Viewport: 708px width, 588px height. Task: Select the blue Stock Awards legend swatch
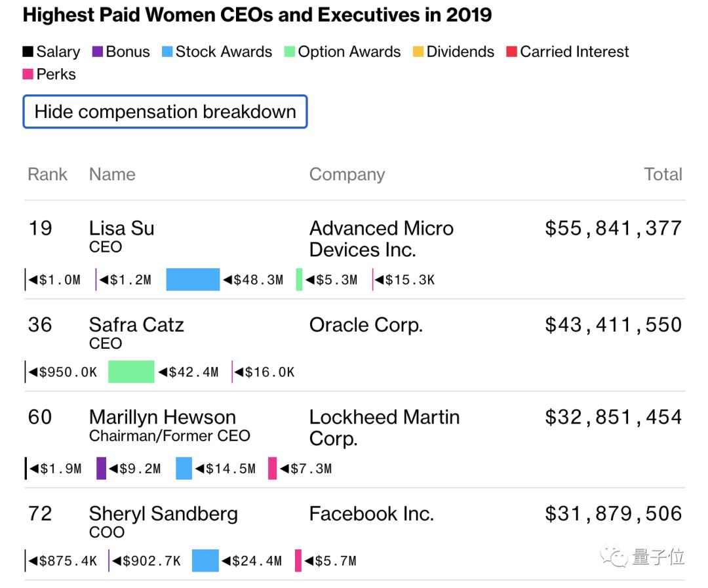[167, 52]
